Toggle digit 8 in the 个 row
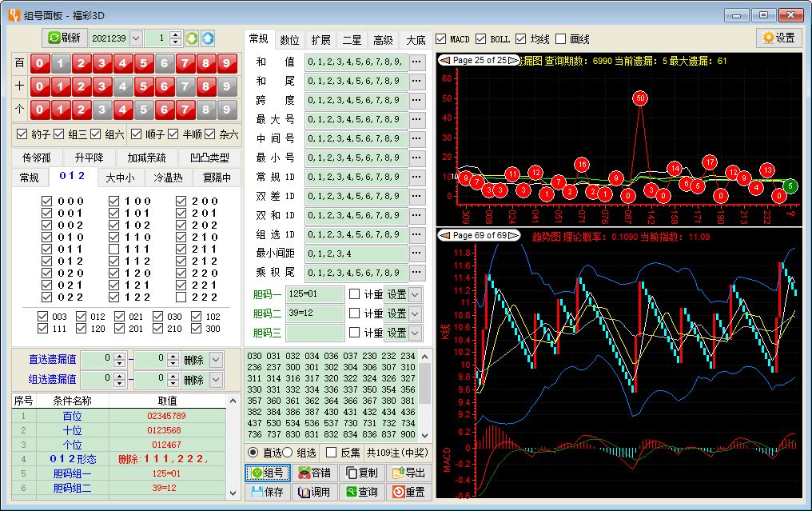This screenshot has width=812, height=511. [x=205, y=110]
